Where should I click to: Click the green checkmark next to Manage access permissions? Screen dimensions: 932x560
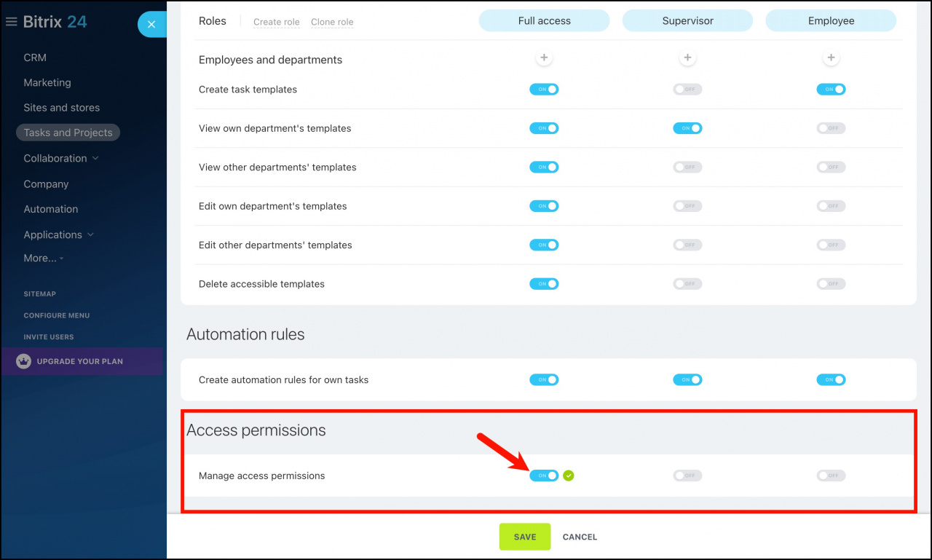[x=569, y=476]
